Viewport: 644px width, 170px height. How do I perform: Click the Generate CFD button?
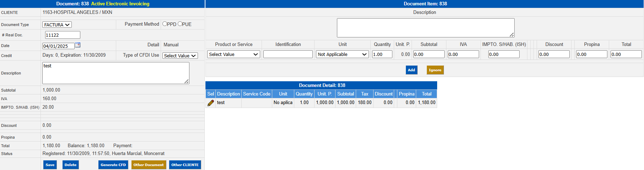click(x=113, y=165)
